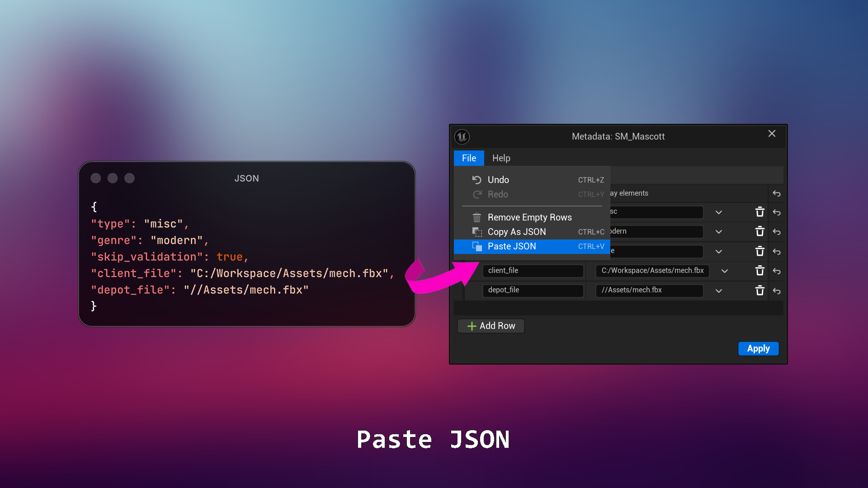
Task: Click the Add Row button
Action: (x=491, y=326)
